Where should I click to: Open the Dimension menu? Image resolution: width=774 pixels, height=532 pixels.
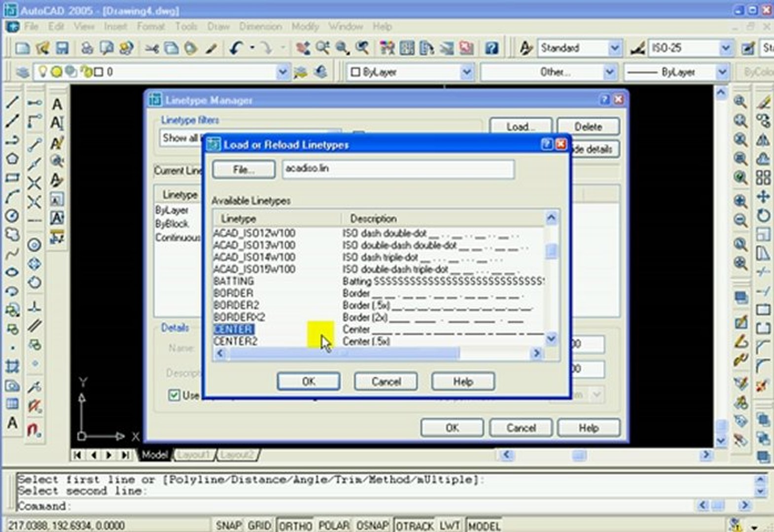tap(261, 26)
